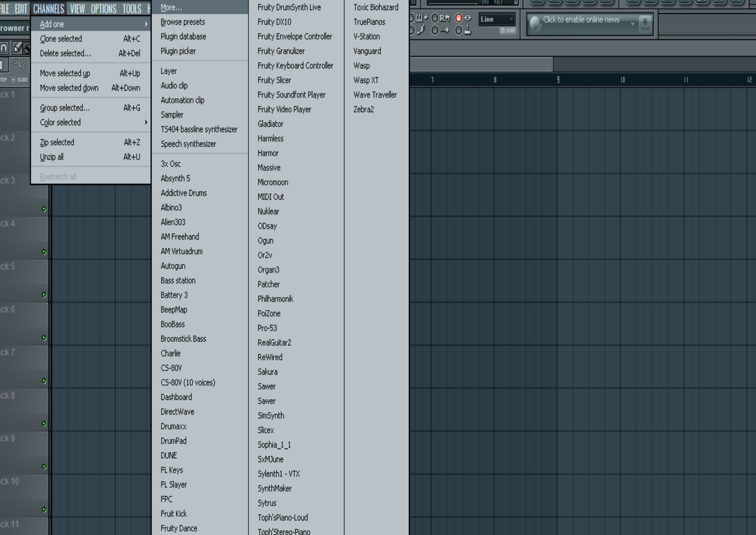Open the online news dropdown arrow

pyautogui.click(x=632, y=24)
